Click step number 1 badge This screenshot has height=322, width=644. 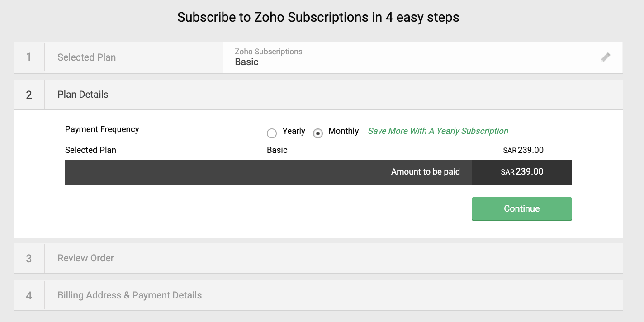click(29, 57)
